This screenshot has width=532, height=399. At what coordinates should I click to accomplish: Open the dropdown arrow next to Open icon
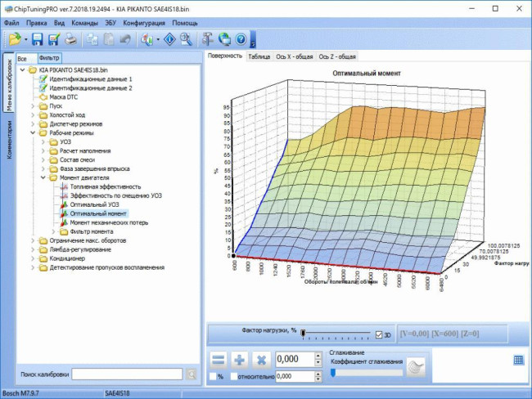[26, 40]
